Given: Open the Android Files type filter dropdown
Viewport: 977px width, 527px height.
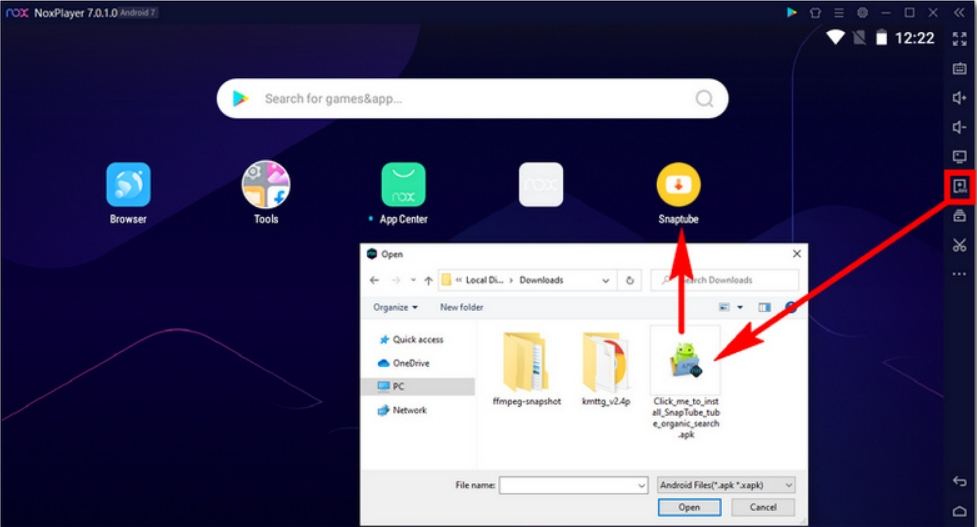Looking at the screenshot, I should 727,485.
